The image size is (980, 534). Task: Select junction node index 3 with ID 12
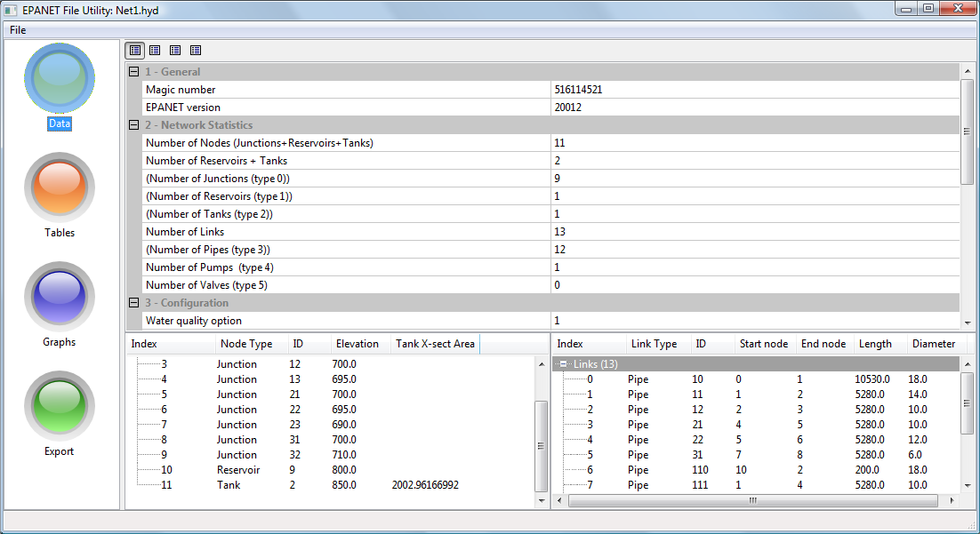[x=331, y=364]
